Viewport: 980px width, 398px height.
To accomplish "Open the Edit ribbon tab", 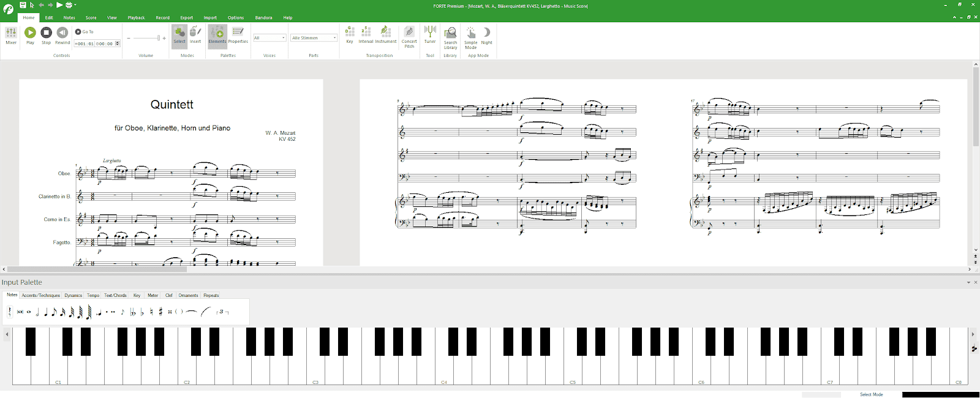I will point(49,18).
